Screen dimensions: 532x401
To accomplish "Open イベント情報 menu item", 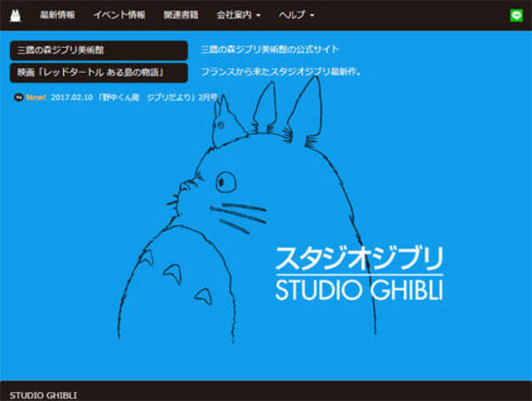I will click(120, 15).
